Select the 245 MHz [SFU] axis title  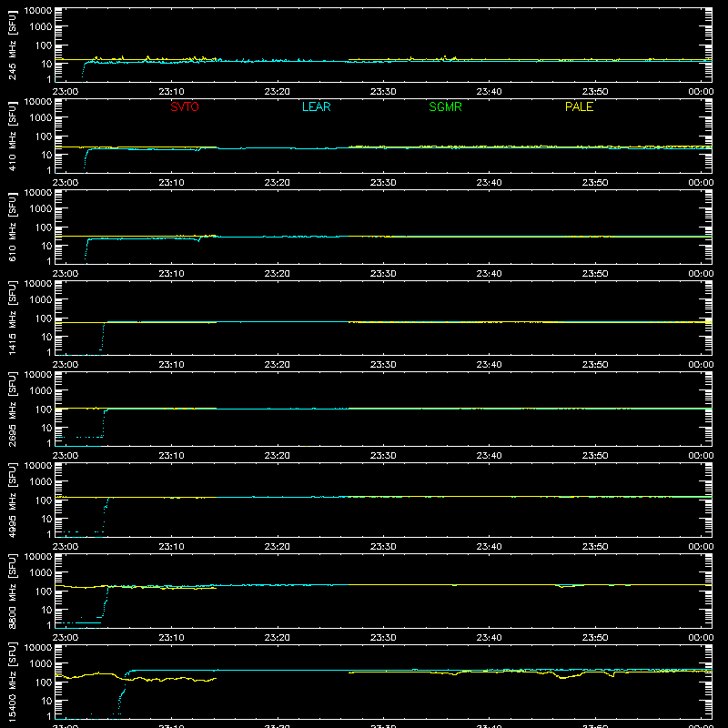coord(12,45)
